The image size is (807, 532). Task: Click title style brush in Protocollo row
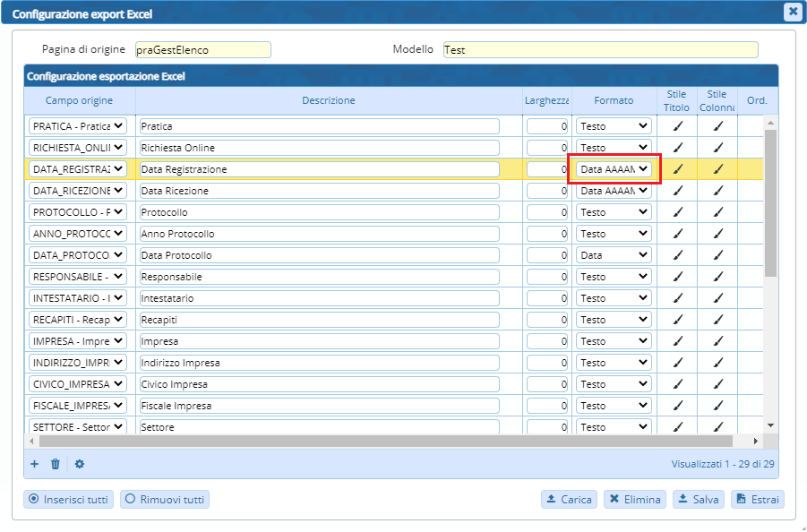677,212
